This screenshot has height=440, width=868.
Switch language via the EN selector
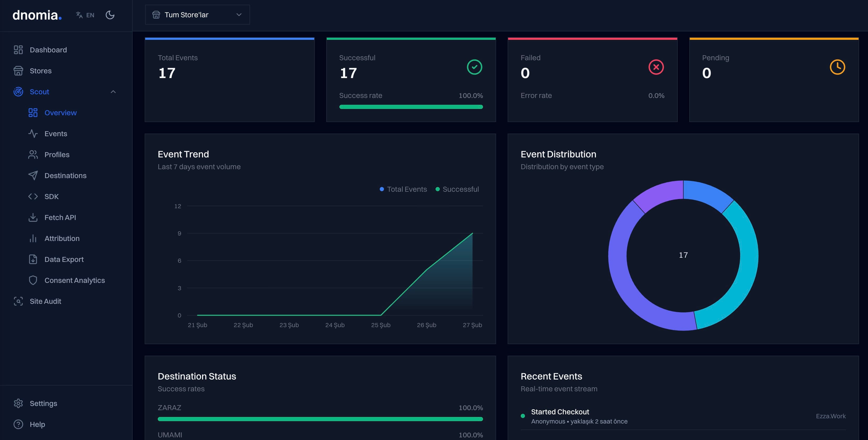click(x=85, y=15)
